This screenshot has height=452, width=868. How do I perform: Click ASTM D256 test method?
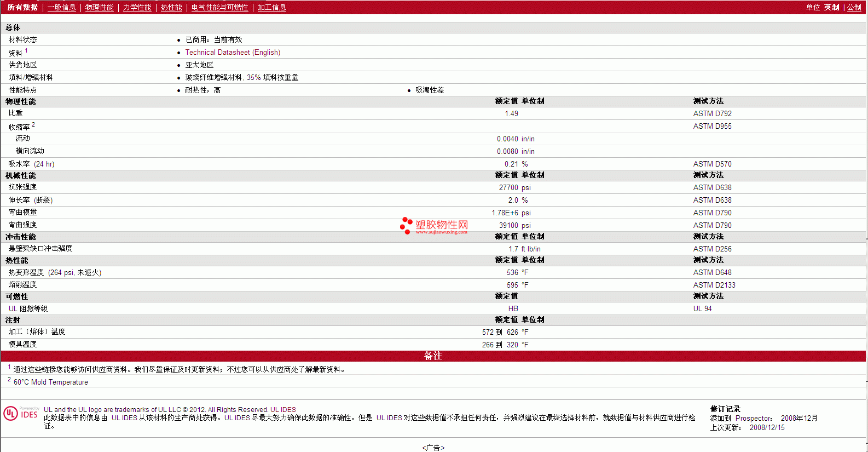click(x=712, y=249)
